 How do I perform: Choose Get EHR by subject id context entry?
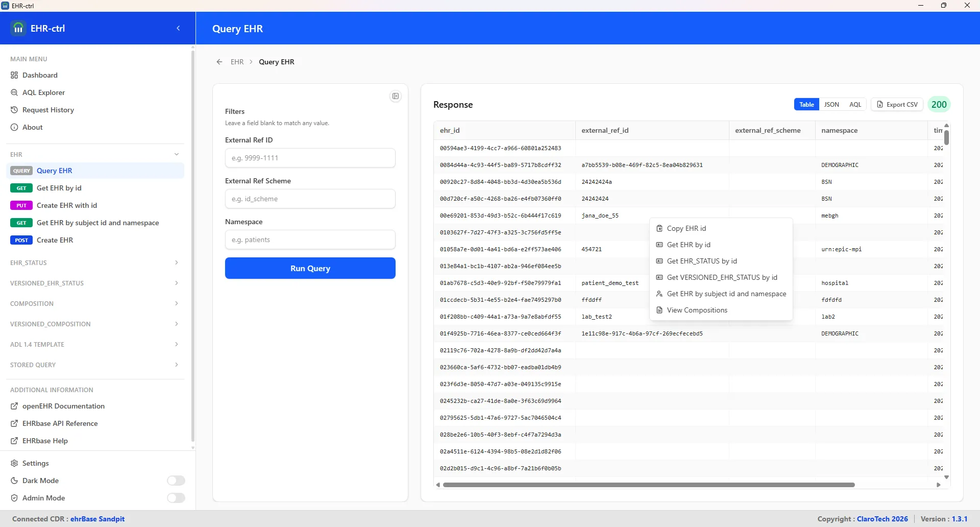[x=721, y=294]
